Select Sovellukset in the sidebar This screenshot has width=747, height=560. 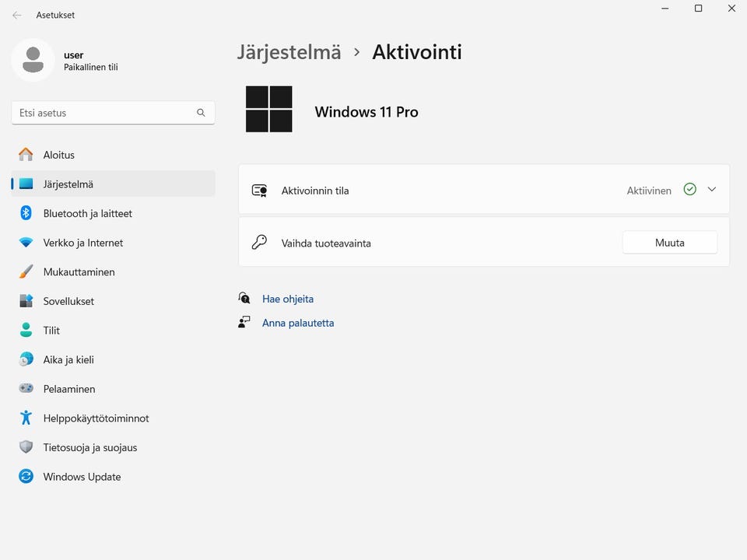pyautogui.click(x=68, y=301)
